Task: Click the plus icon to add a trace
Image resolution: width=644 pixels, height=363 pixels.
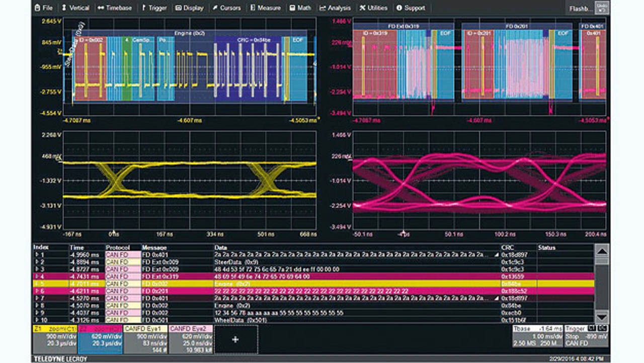Action: [235, 339]
